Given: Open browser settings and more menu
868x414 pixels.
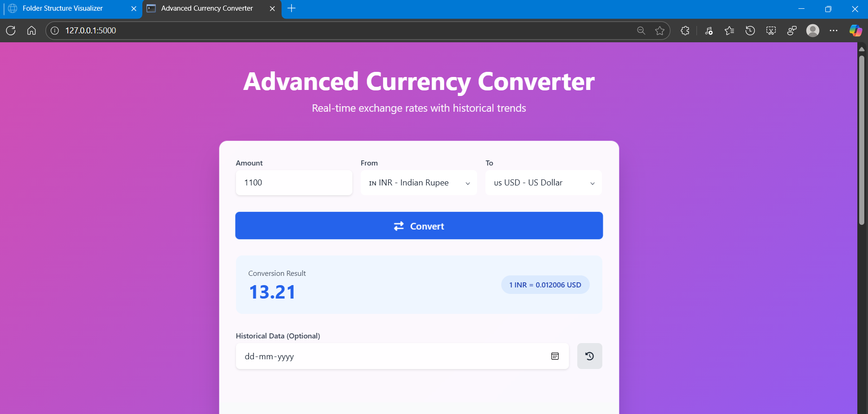Looking at the screenshot, I should (x=834, y=31).
